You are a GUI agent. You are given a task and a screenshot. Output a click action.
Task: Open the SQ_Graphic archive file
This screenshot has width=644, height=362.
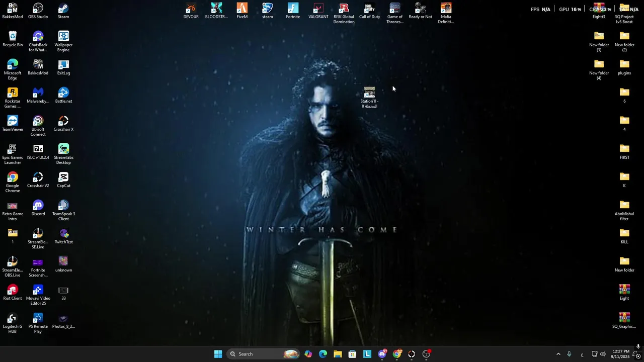[624, 321]
